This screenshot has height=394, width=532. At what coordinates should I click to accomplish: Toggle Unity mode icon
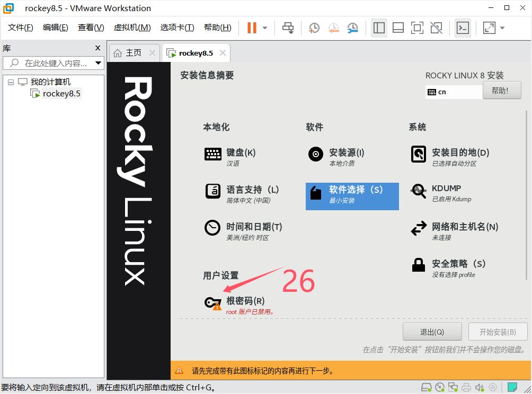click(x=436, y=28)
